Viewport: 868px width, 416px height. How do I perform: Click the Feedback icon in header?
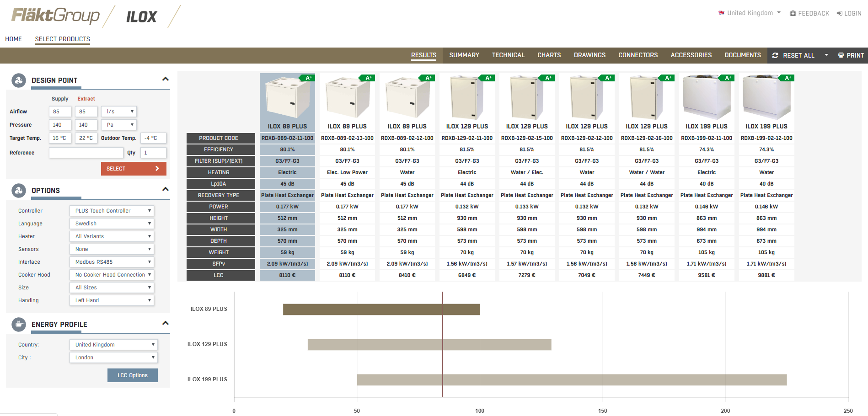[x=793, y=13]
